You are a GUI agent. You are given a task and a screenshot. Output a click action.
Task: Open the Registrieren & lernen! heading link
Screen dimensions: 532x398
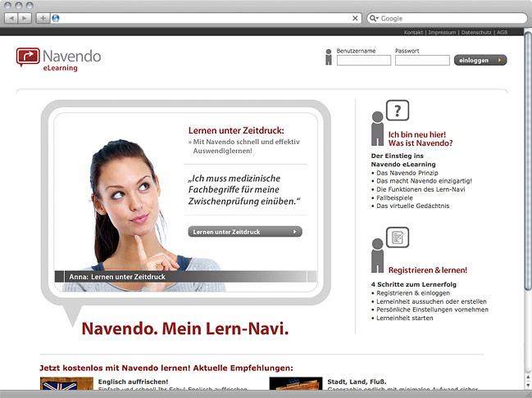(428, 270)
